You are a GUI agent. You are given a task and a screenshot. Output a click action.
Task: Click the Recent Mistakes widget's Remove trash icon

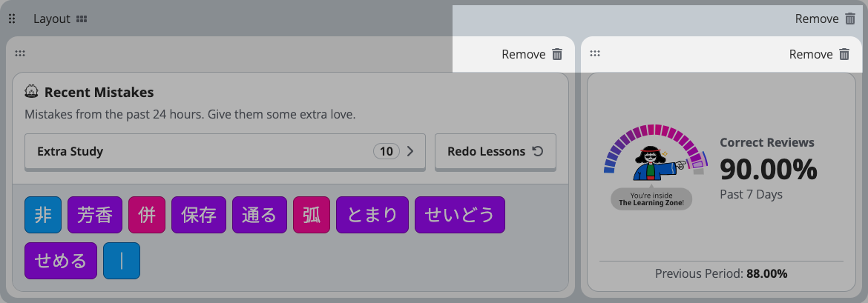(557, 54)
